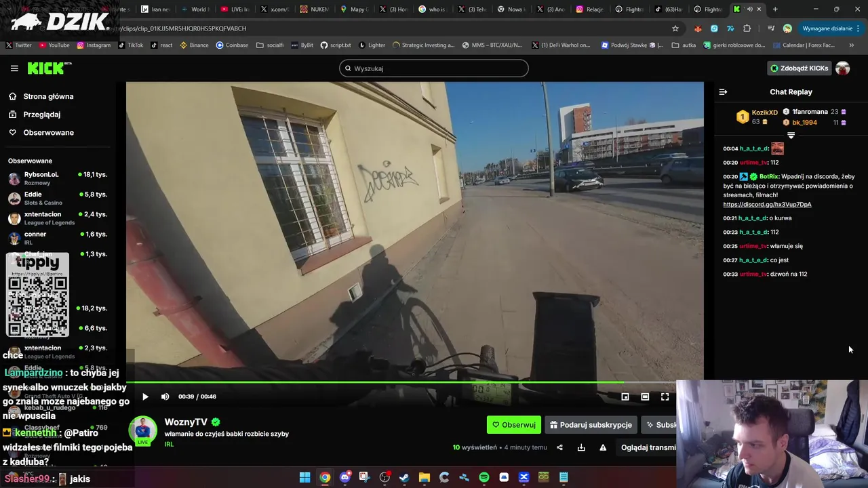Open Twitter bookmark
The width and height of the screenshot is (868, 488).
18,45
